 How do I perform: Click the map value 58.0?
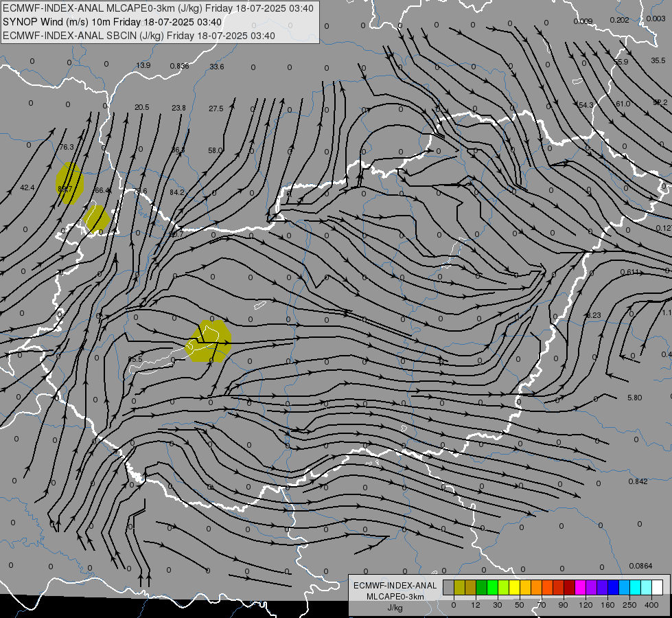click(215, 150)
